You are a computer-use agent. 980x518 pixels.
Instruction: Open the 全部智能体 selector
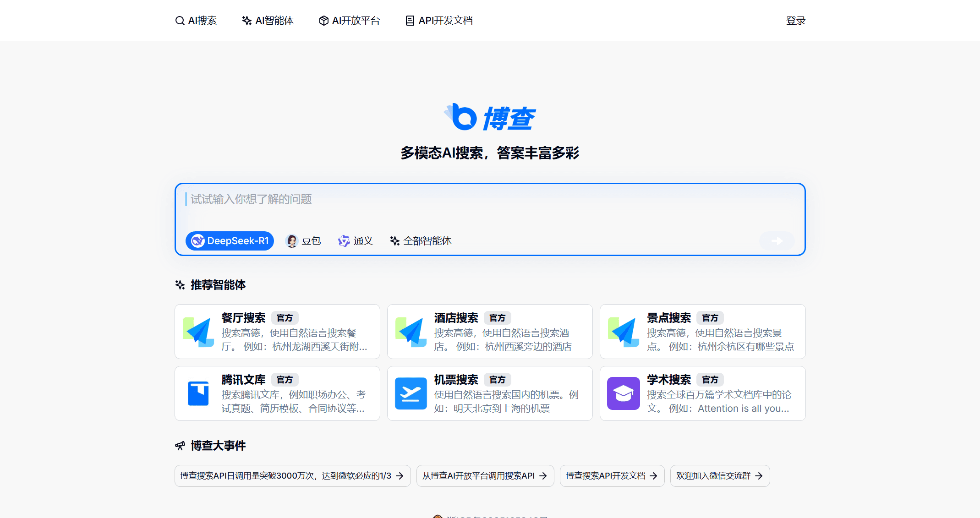pyautogui.click(x=420, y=240)
